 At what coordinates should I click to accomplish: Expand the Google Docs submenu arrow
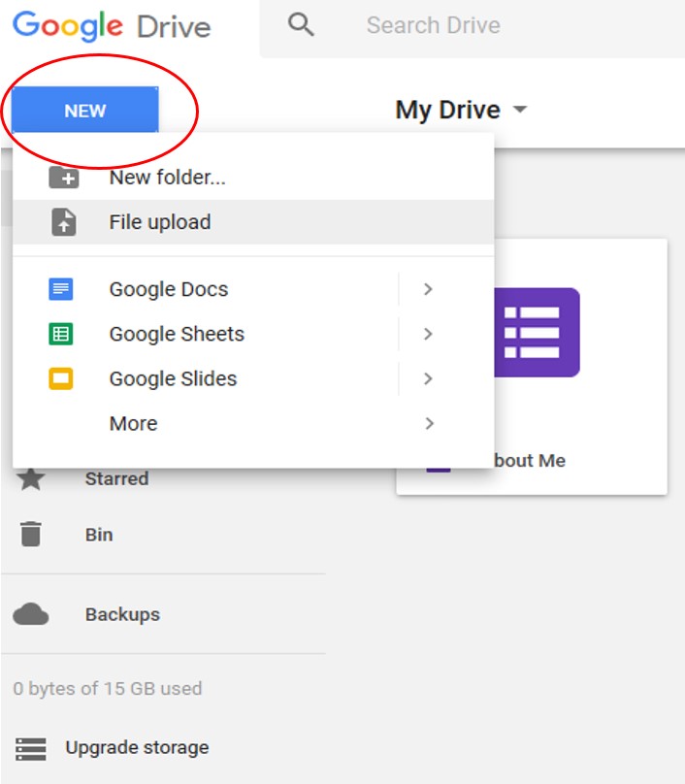click(428, 289)
